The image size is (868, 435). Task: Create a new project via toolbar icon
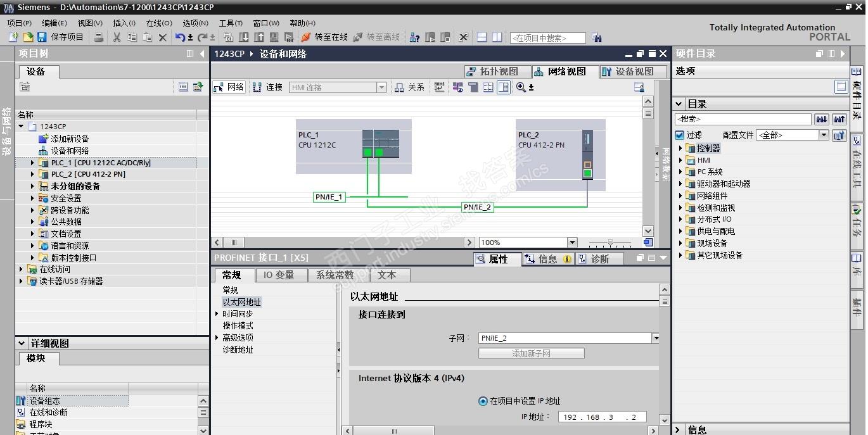[13, 37]
